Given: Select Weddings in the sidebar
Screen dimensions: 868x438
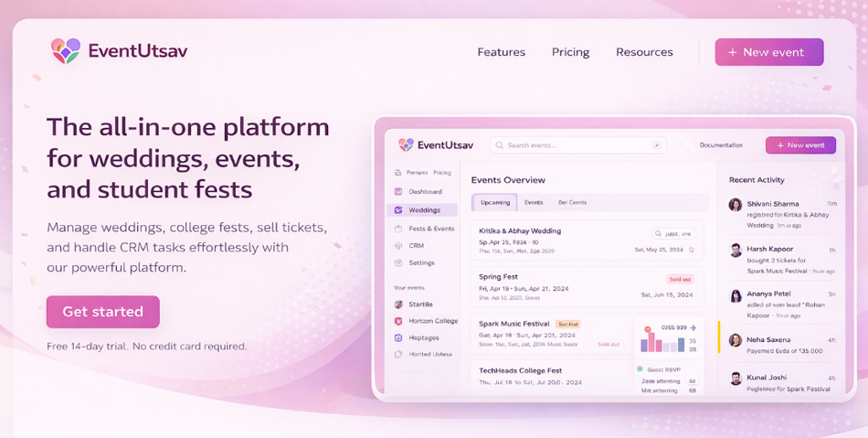Looking at the screenshot, I should (x=422, y=210).
